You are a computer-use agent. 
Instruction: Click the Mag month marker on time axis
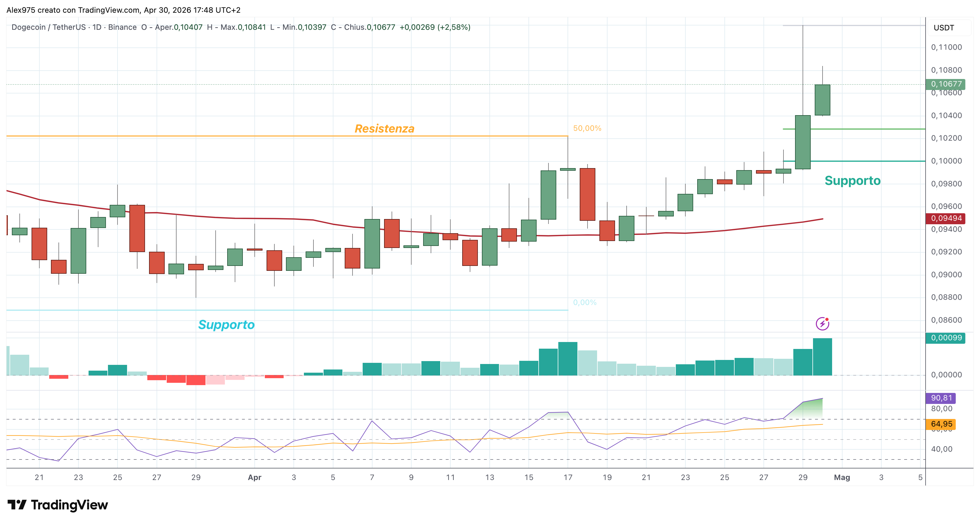coord(842,478)
